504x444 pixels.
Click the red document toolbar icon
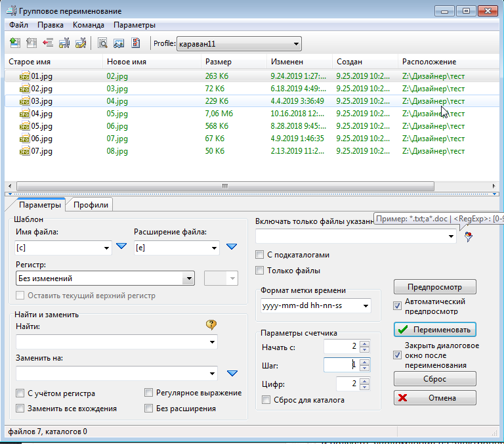[x=136, y=43]
